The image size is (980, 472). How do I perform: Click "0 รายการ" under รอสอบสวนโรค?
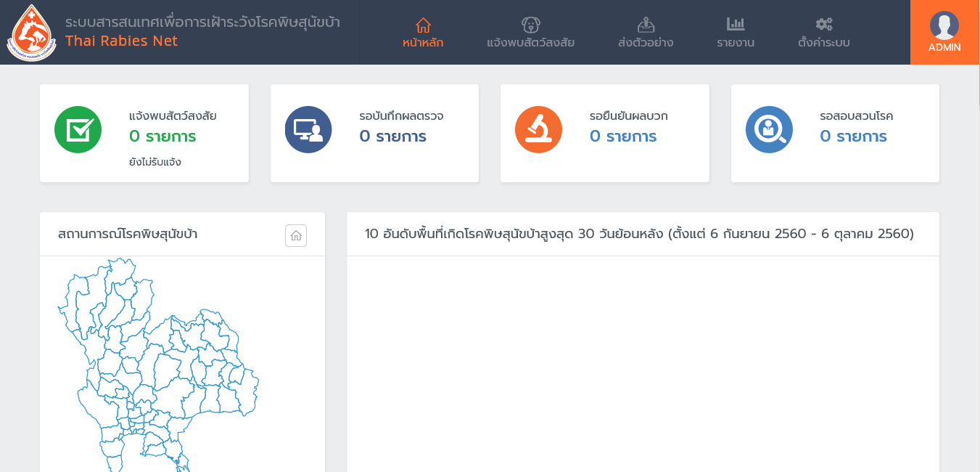click(853, 137)
